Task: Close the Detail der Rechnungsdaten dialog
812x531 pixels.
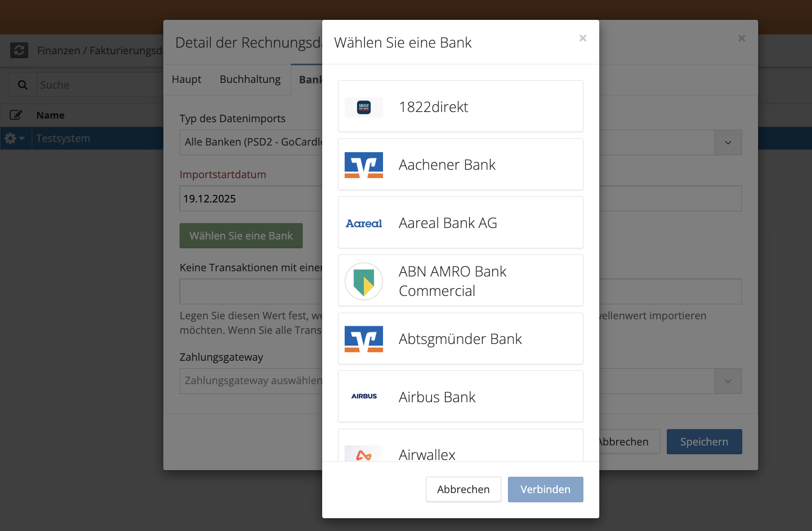Action: click(x=742, y=38)
